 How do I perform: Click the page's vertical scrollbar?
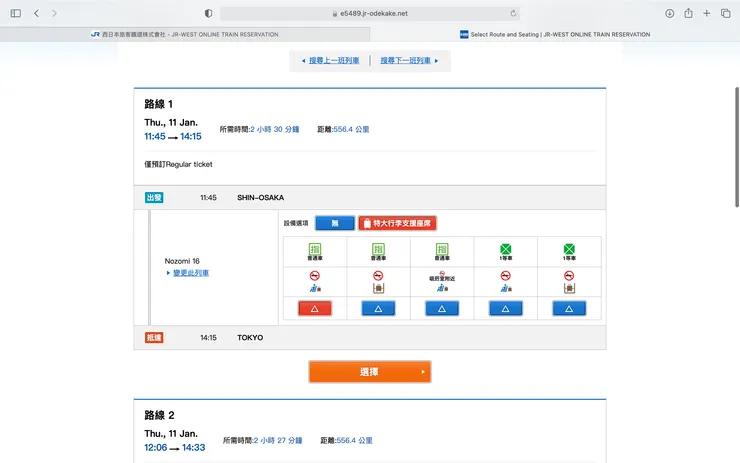[737, 147]
